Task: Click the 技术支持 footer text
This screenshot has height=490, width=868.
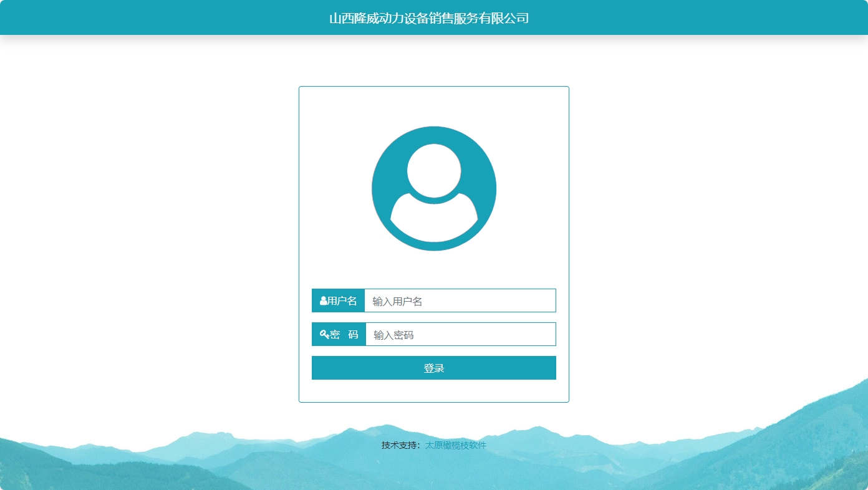Action: tap(400, 445)
